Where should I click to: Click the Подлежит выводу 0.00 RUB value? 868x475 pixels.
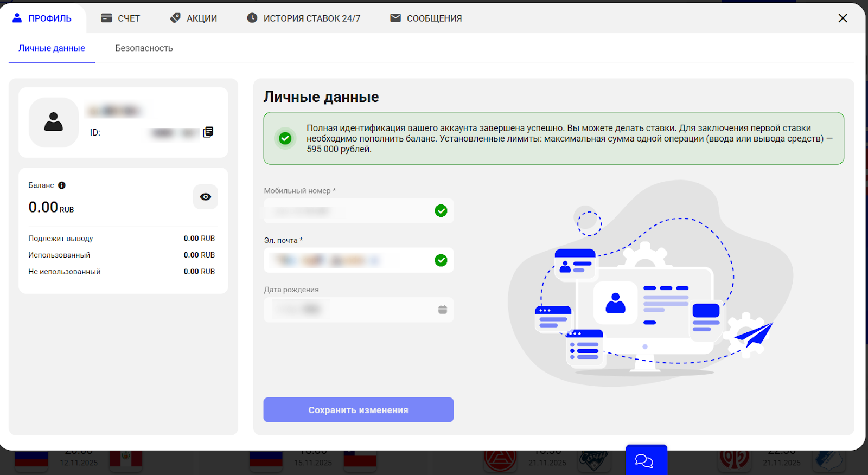[x=199, y=239]
